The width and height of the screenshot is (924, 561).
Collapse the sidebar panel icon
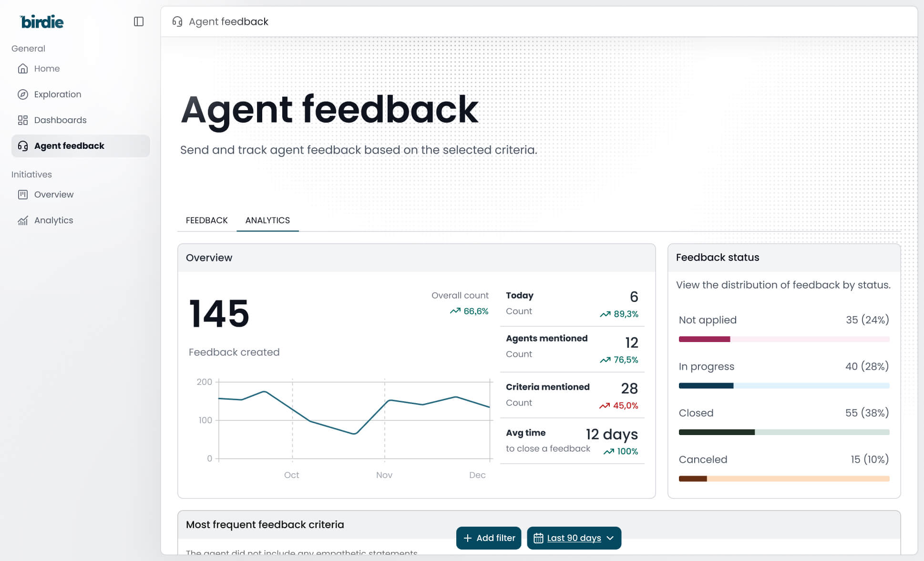point(139,21)
